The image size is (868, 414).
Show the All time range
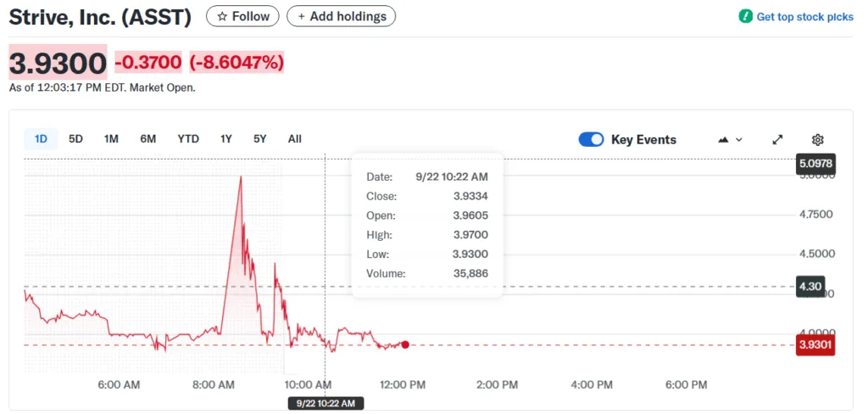pyautogui.click(x=294, y=139)
